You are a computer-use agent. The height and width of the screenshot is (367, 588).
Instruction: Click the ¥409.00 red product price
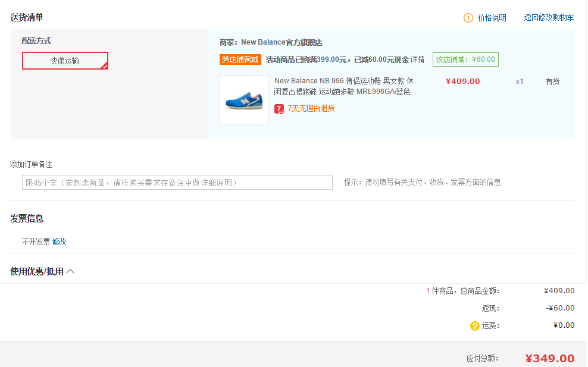[x=463, y=81]
